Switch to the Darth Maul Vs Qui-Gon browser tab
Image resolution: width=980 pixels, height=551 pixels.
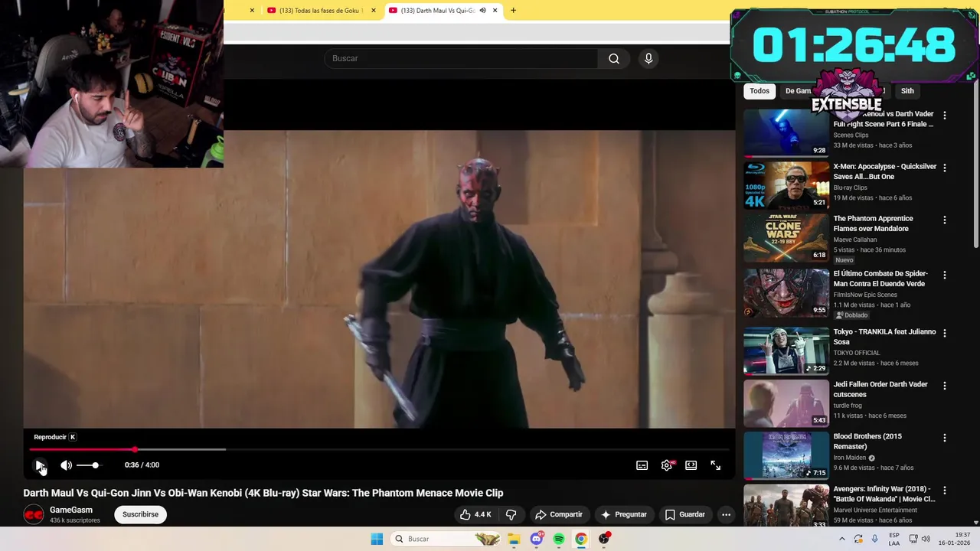click(x=436, y=10)
